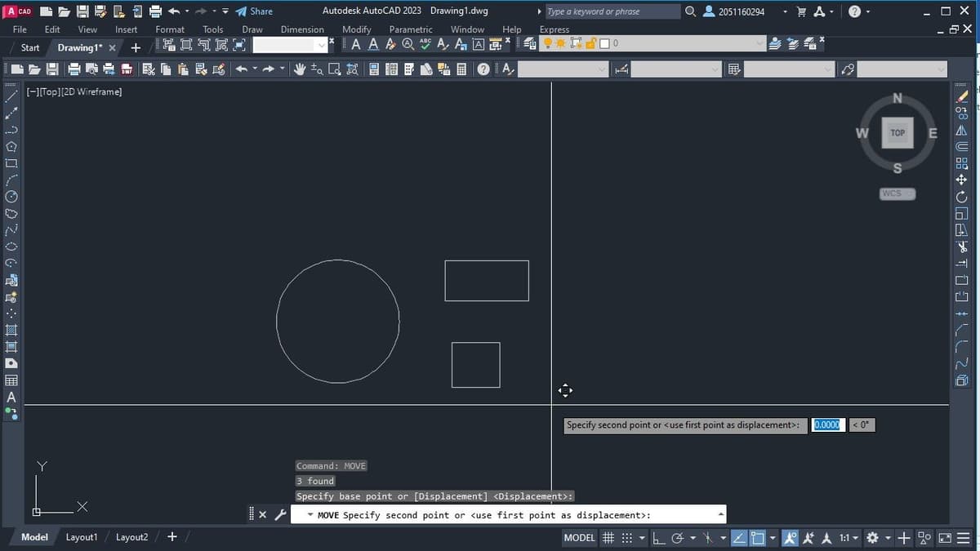Click the white layer 0 color swatch
The image size is (980, 551).
(x=604, y=42)
